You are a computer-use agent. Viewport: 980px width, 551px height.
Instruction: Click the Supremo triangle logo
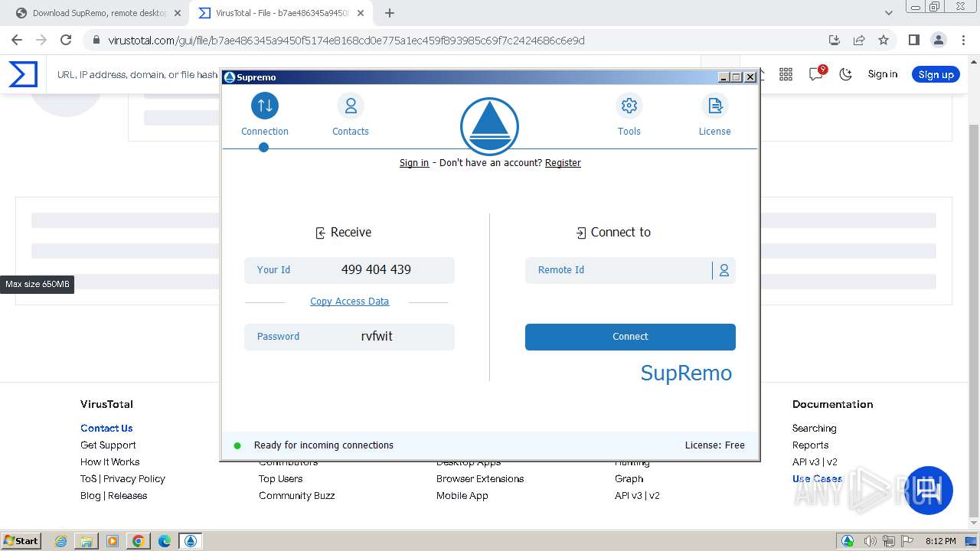click(x=490, y=126)
